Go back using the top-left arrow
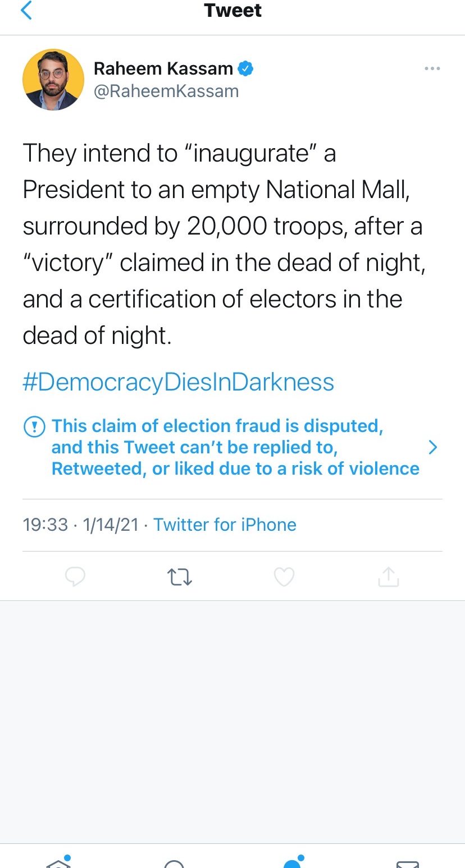465x868 pixels. [26, 11]
